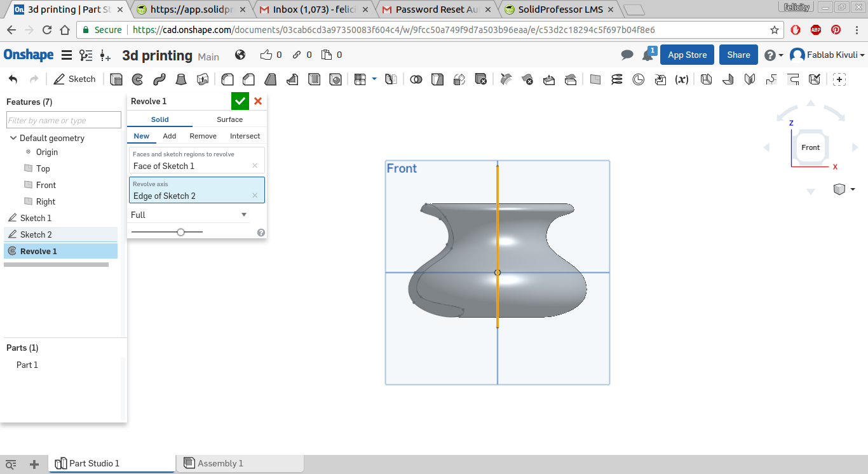Image resolution: width=868 pixels, height=474 pixels.
Task: Click the Variable (x) tool
Action: (x=682, y=79)
